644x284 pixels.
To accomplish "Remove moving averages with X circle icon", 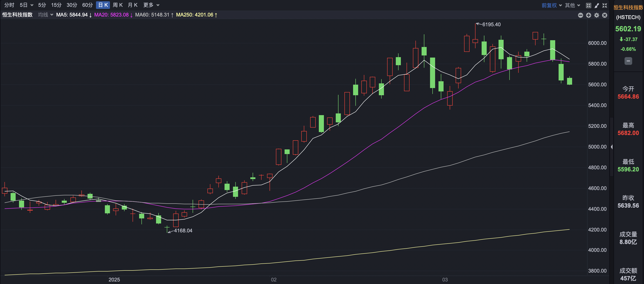I will pyautogui.click(x=605, y=15).
